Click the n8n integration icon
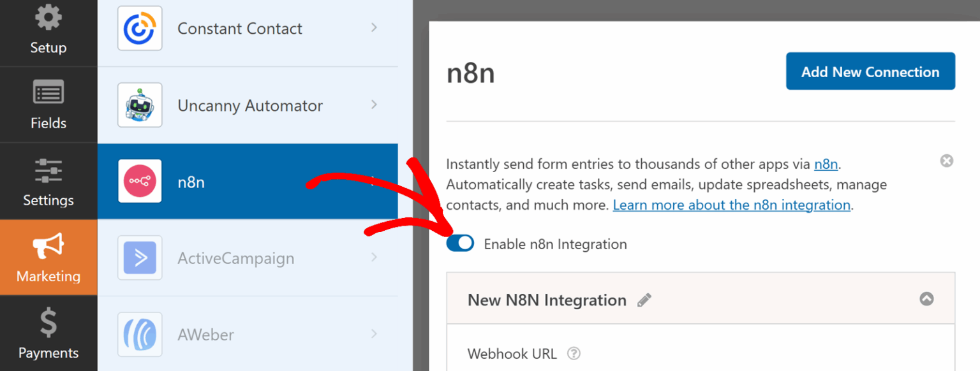Viewport: 980px width, 371px height. tap(139, 182)
